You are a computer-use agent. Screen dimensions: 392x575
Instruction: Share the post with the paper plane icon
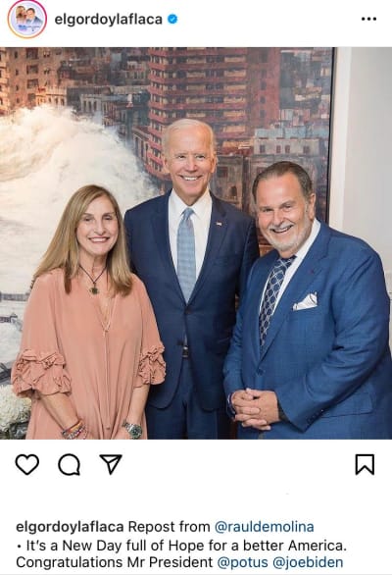point(111,464)
